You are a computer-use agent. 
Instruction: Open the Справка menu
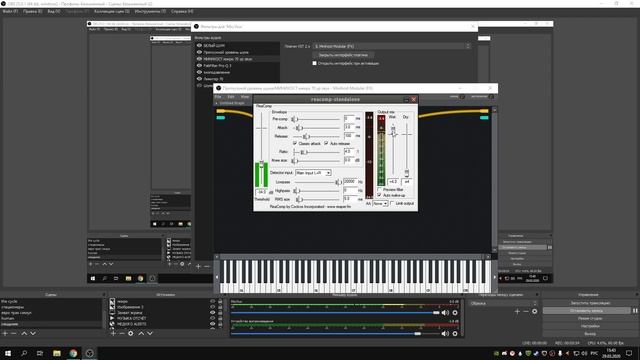pyautogui.click(x=182, y=11)
